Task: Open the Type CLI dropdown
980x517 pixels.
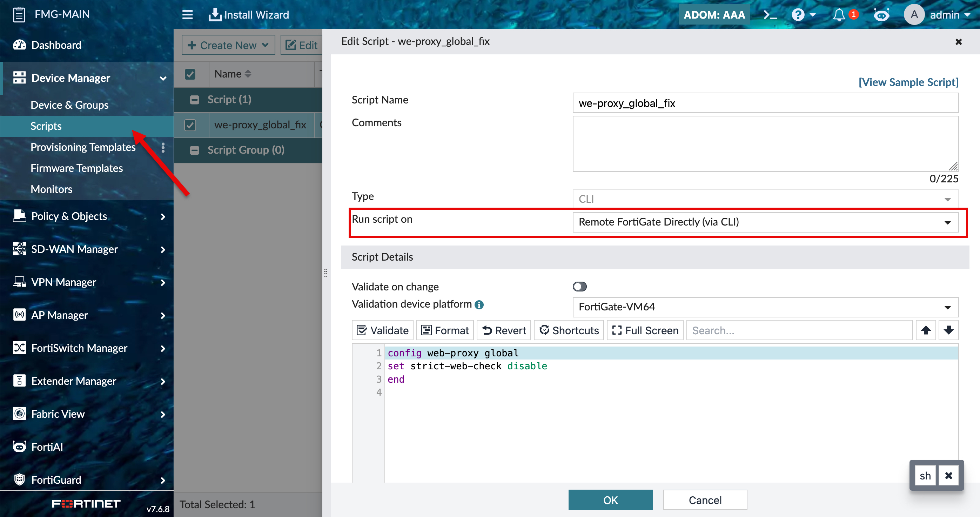Action: (x=765, y=199)
